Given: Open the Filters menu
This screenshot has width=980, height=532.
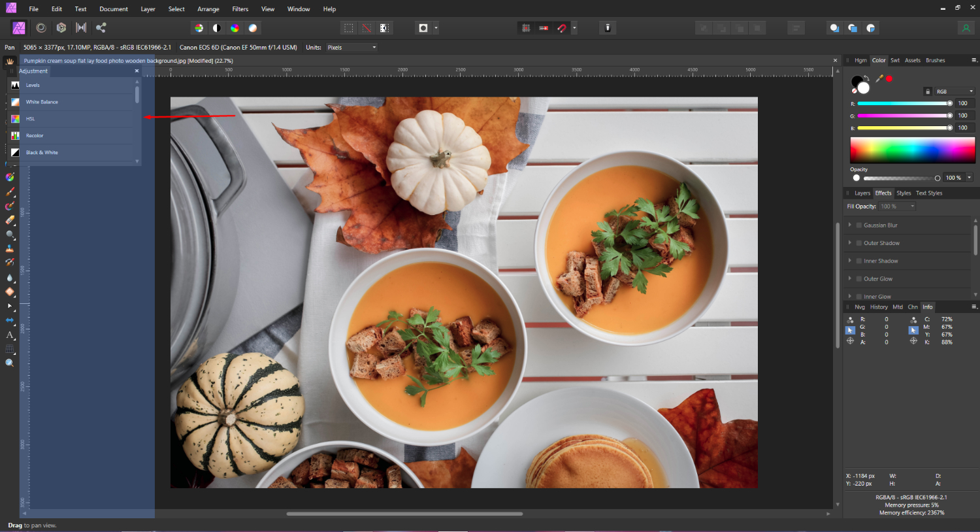Looking at the screenshot, I should click(x=240, y=9).
